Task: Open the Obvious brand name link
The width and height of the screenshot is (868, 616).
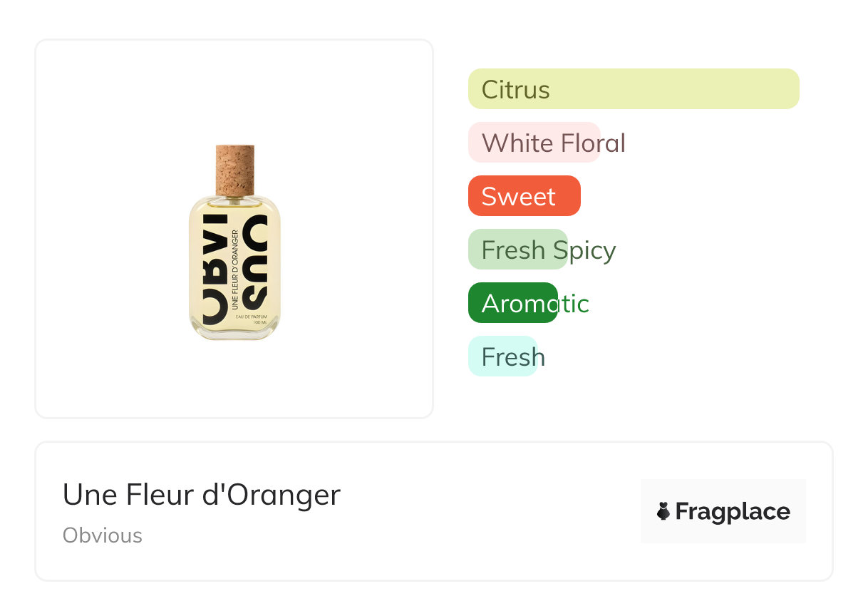Action: click(103, 535)
